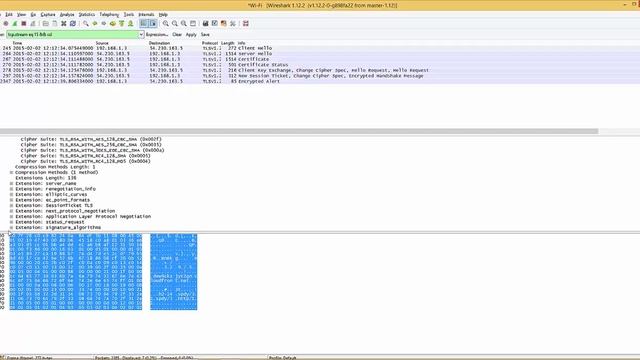This screenshot has height=360, width=640.
Task: Find a packet magnifier icon
Action: (86, 24)
